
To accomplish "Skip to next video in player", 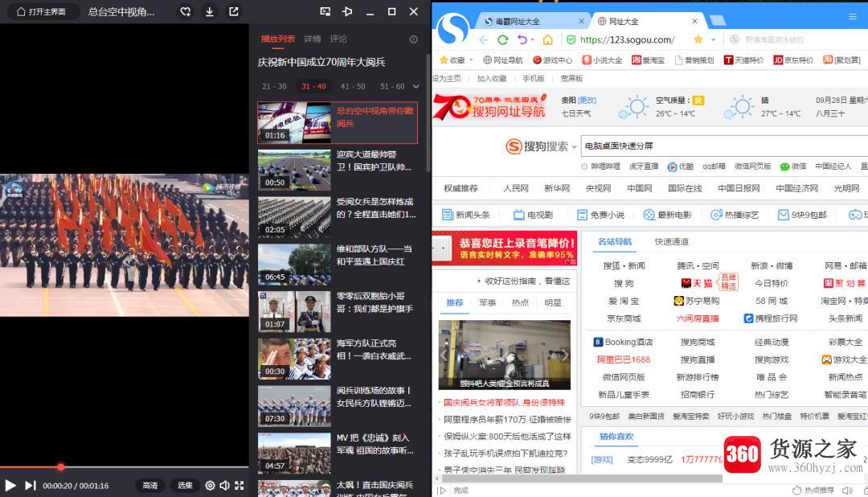I will pyautogui.click(x=31, y=486).
